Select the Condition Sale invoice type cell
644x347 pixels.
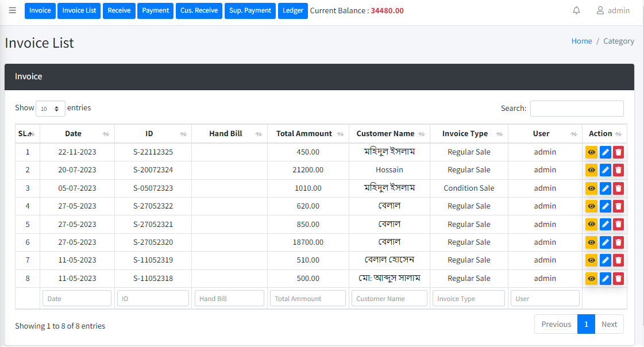pyautogui.click(x=469, y=188)
